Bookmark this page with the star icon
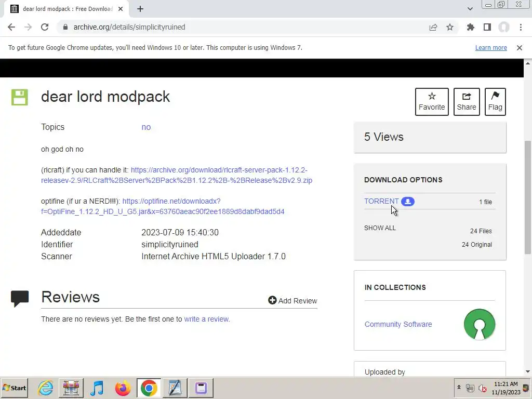This screenshot has width=532, height=399. click(450, 27)
